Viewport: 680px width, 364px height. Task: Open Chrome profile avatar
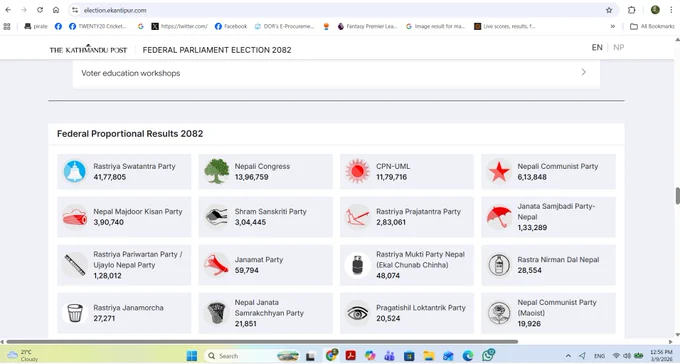tap(655, 10)
